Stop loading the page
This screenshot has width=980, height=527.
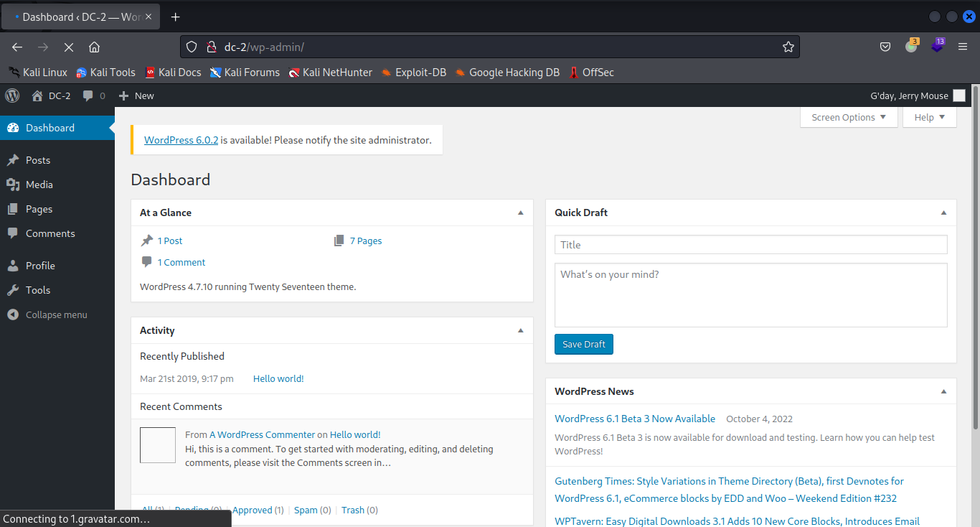[x=69, y=47]
